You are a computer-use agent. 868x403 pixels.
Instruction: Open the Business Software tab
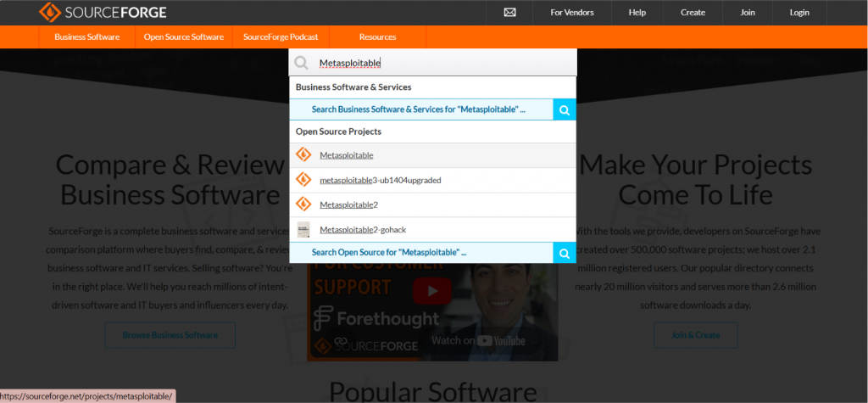87,37
